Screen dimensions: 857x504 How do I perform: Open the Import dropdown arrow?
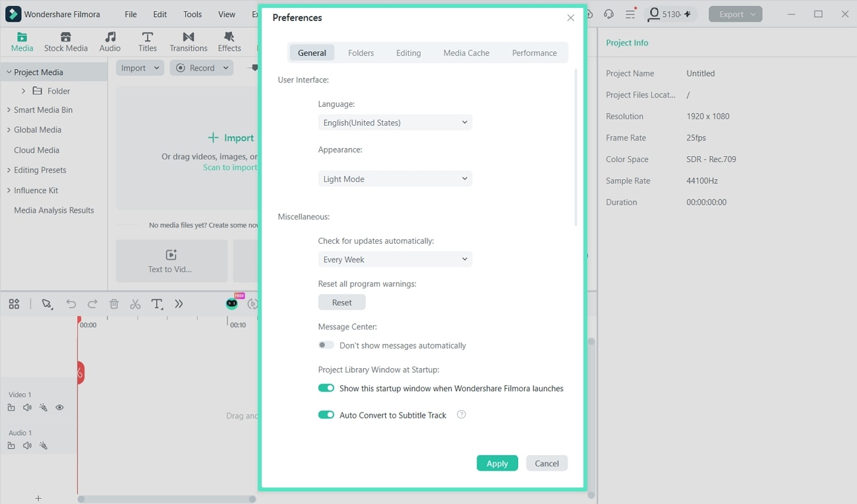(156, 68)
